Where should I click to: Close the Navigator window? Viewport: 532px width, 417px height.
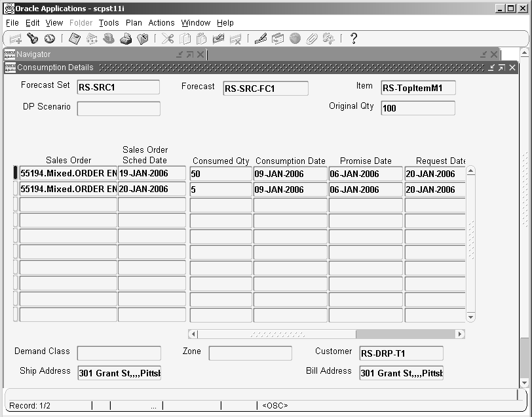tap(200, 54)
